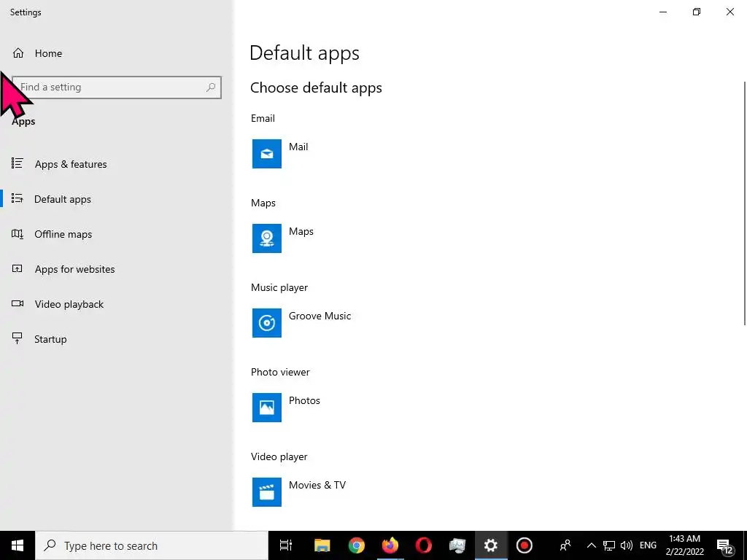Viewport: 747px width, 560px height.
Task: Launch Firefox from taskbar
Action: pyautogui.click(x=390, y=545)
